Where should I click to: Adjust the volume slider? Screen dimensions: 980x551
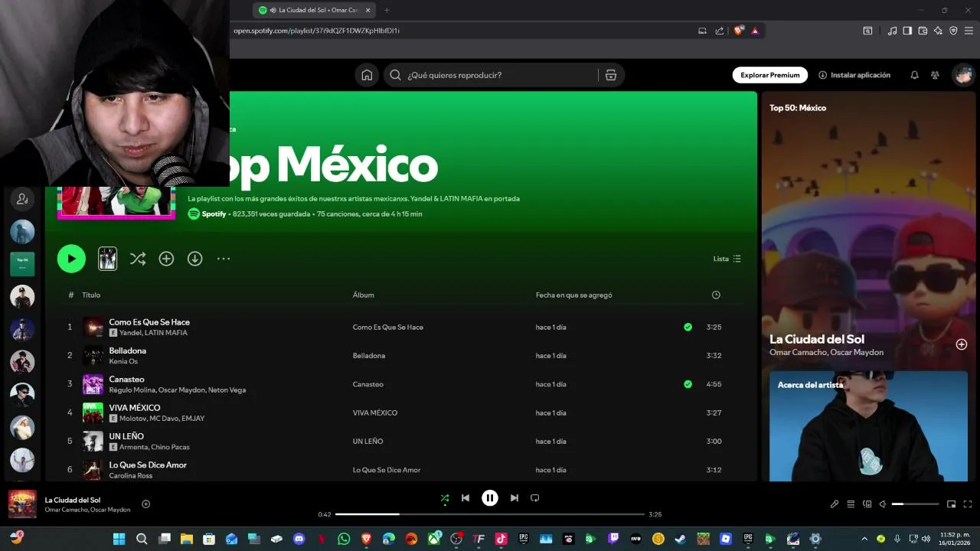pyautogui.click(x=915, y=504)
